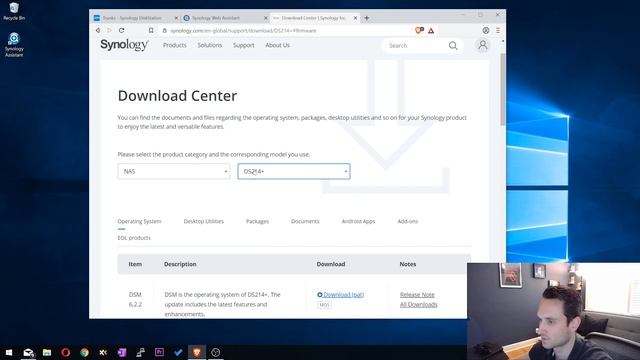Open the Synology Assistant desktop icon
The image size is (640, 360).
[x=14, y=44]
